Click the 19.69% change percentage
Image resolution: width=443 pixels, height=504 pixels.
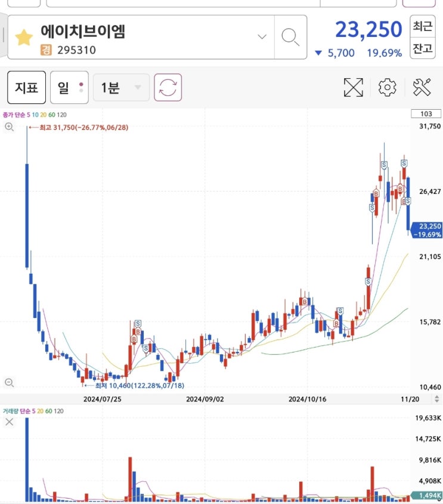coord(385,53)
